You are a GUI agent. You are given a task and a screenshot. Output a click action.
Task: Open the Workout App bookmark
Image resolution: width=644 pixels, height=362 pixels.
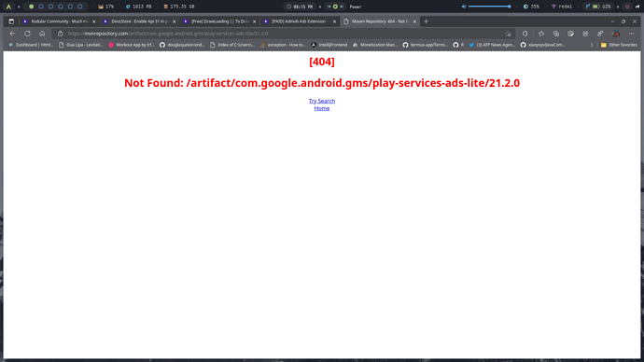pyautogui.click(x=132, y=45)
